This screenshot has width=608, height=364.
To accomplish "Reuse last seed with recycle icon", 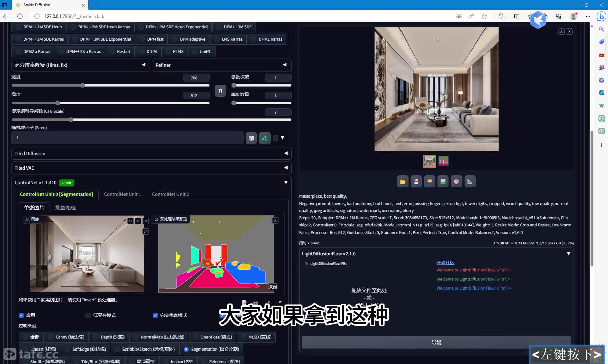I will (265, 138).
